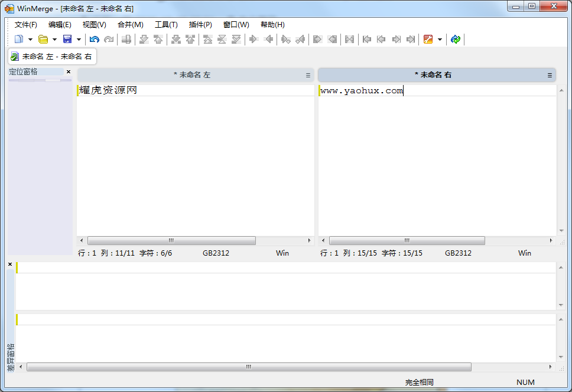Viewport: 572px width, 392px height.
Task: Click the Undo arrow icon
Action: 94,40
